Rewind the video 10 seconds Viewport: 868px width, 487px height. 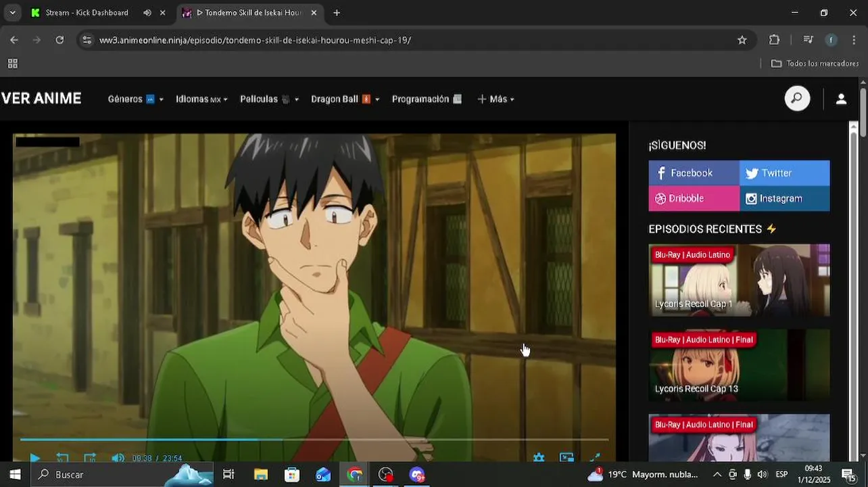coord(62,458)
